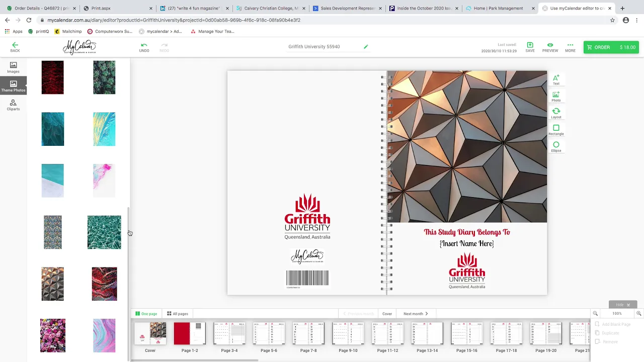Pick the turquoise and white diagonal photo
The height and width of the screenshot is (362, 644).
point(53,180)
